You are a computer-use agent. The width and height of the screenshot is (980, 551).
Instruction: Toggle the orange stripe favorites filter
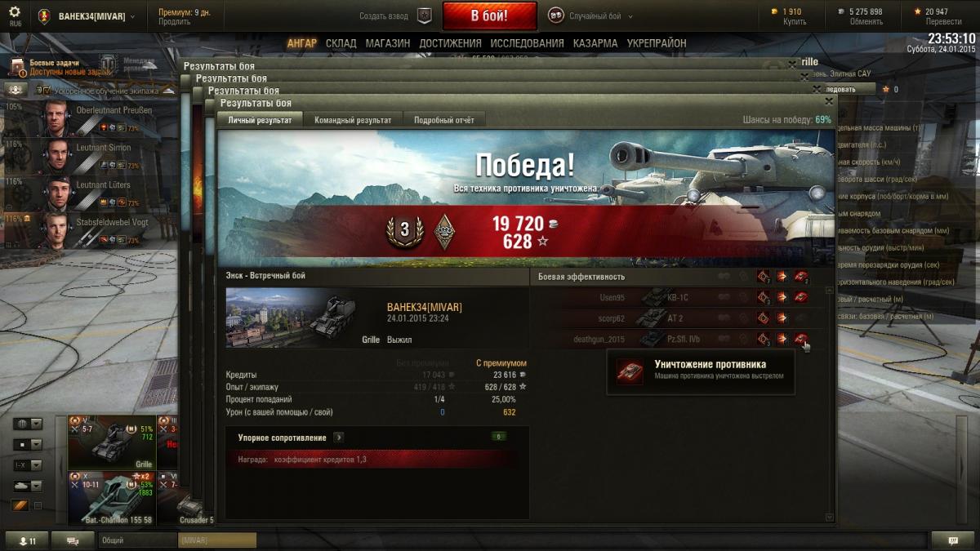point(20,505)
